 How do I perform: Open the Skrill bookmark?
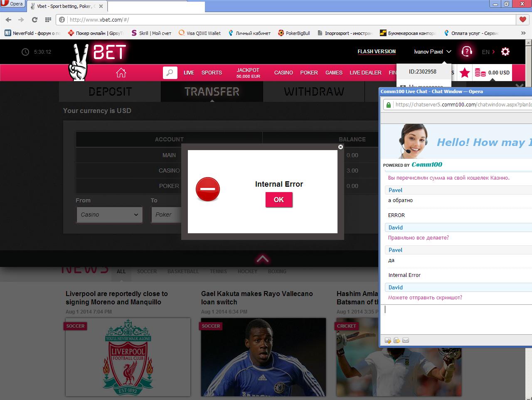(x=151, y=33)
